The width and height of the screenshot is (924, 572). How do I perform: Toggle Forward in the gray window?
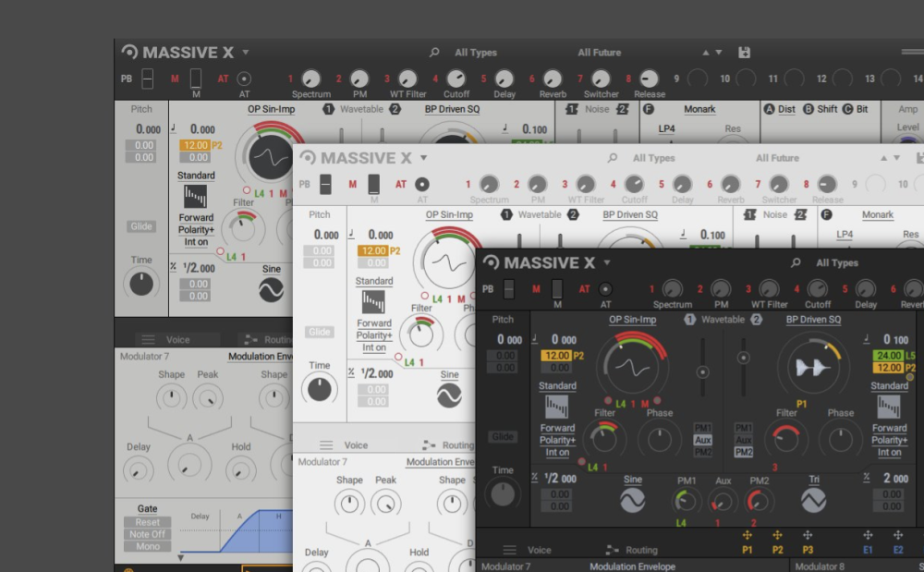(x=196, y=217)
